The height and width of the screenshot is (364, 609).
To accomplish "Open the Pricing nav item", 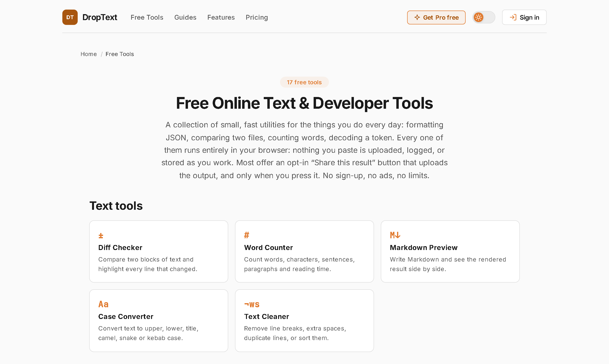I will pyautogui.click(x=257, y=17).
